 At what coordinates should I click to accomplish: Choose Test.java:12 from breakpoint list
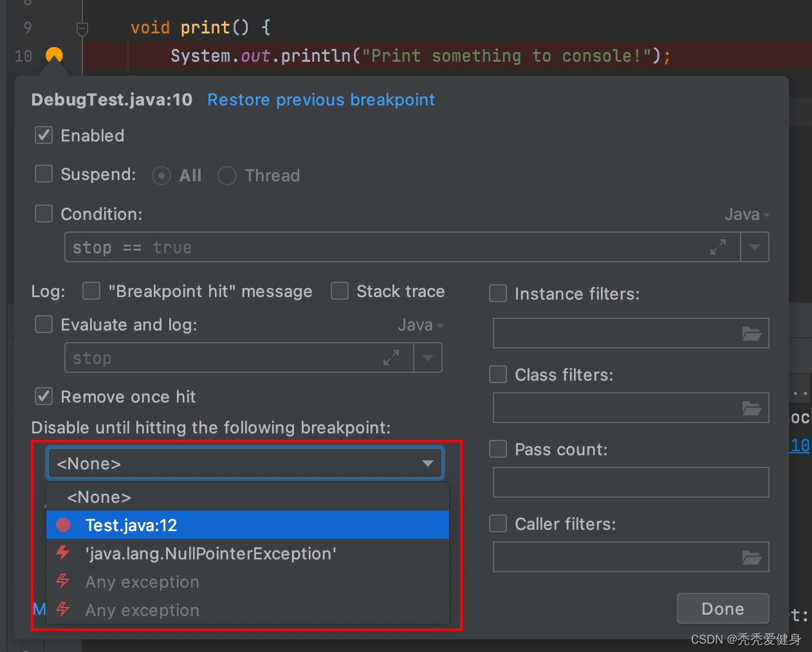pyautogui.click(x=131, y=525)
